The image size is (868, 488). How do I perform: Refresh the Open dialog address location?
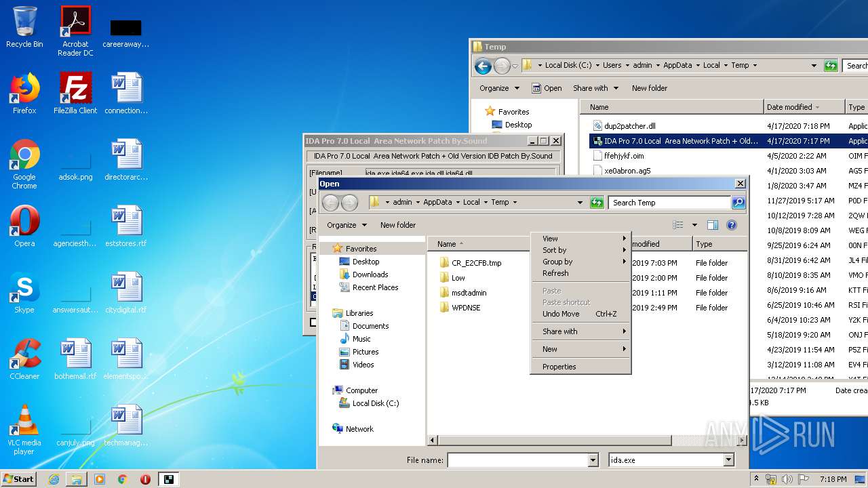tap(597, 202)
